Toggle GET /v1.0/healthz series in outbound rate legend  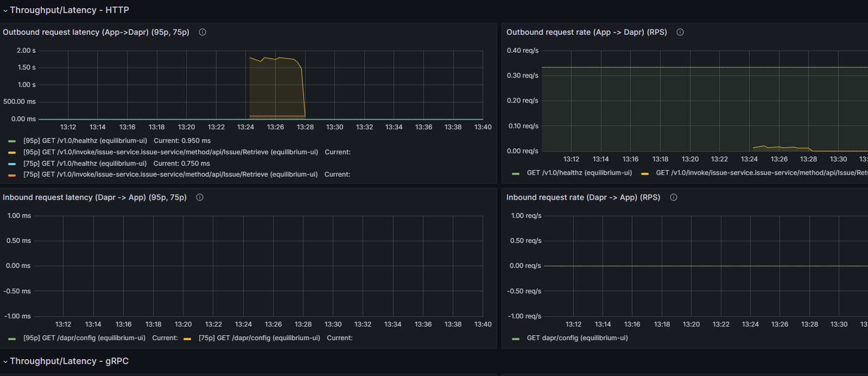pyautogui.click(x=579, y=173)
